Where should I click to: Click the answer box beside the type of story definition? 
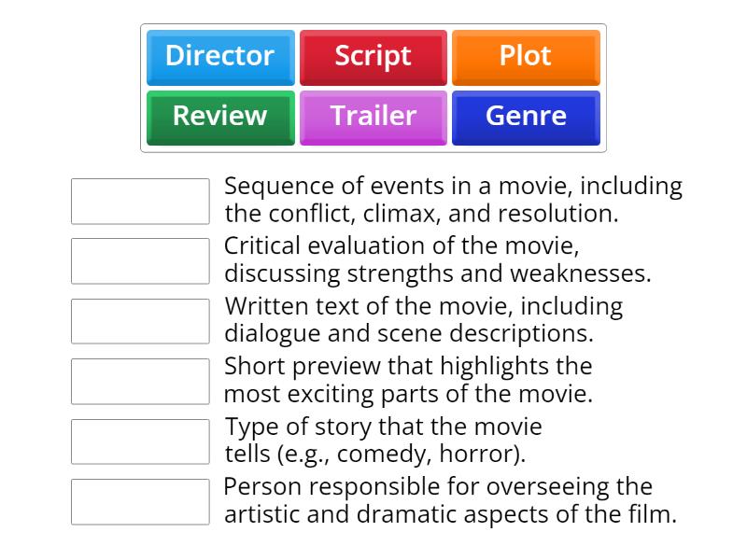pyautogui.click(x=139, y=441)
